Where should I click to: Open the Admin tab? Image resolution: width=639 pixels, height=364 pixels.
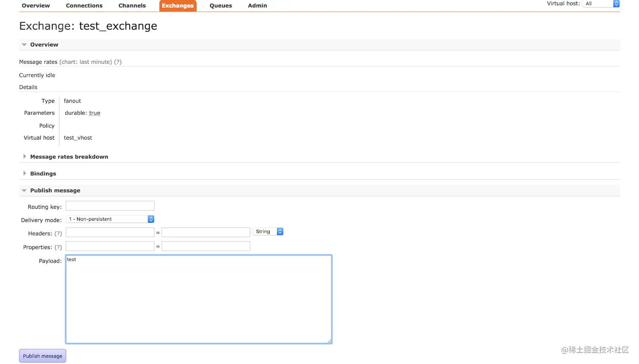pos(257,5)
